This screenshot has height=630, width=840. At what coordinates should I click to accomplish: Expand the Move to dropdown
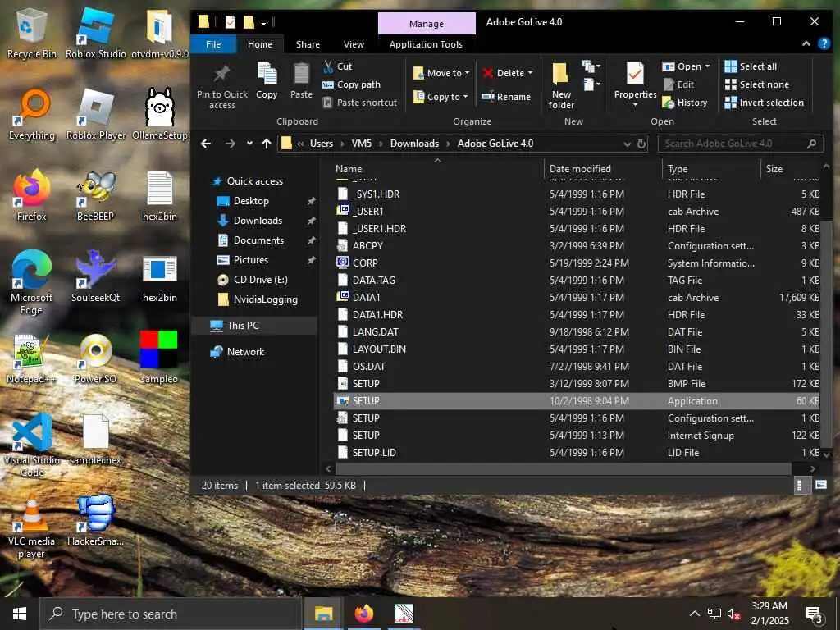(467, 73)
